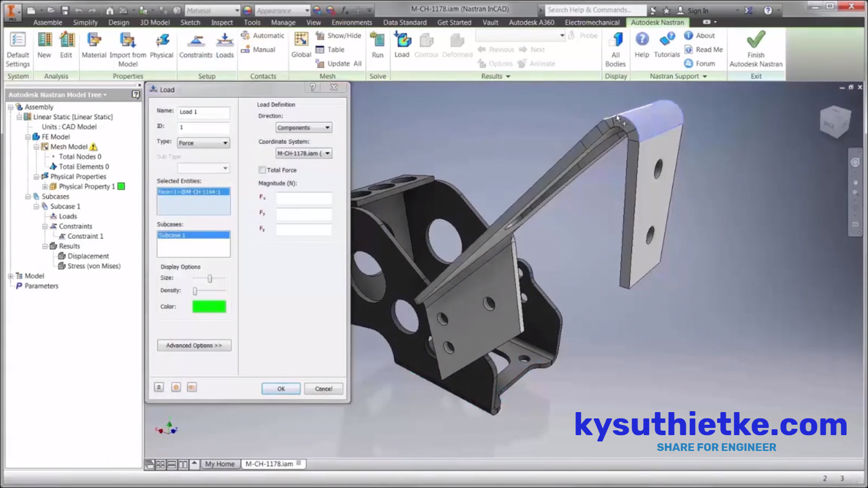This screenshot has height=488, width=868.
Task: Click the Update All mesh icon
Action: [x=321, y=64]
